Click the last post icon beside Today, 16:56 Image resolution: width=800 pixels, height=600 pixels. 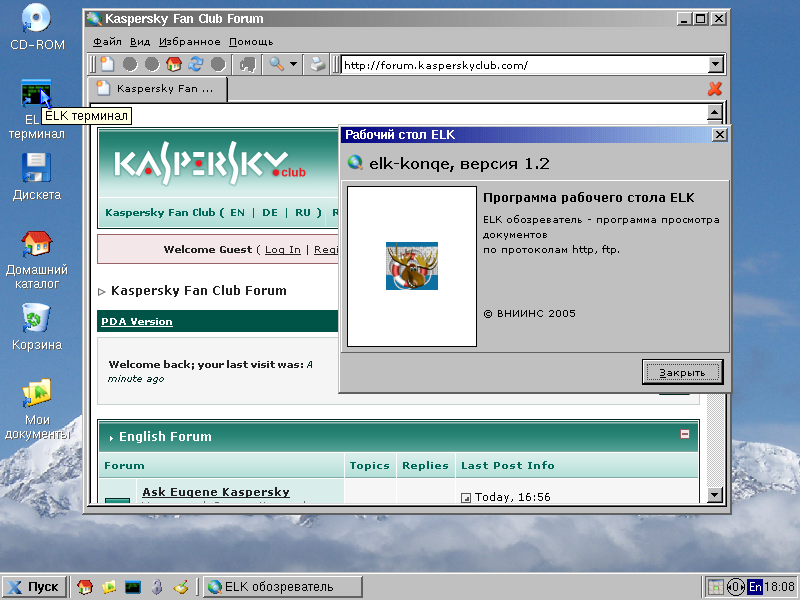coord(465,497)
